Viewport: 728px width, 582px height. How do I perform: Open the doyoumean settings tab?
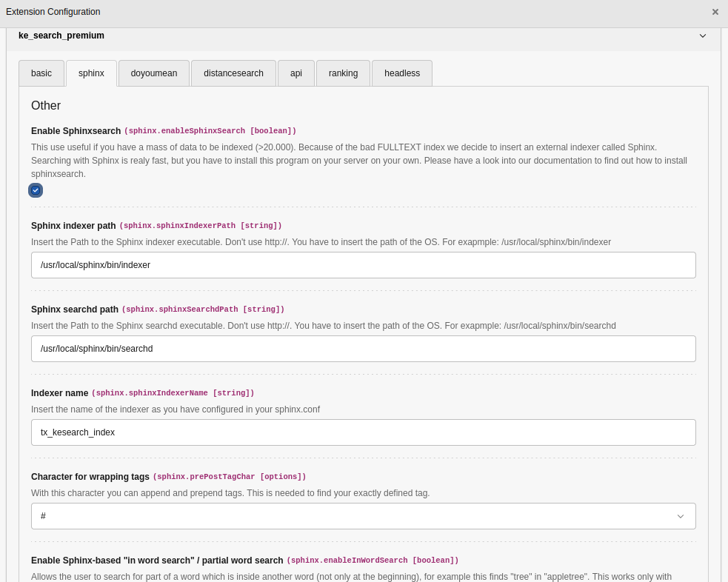153,73
